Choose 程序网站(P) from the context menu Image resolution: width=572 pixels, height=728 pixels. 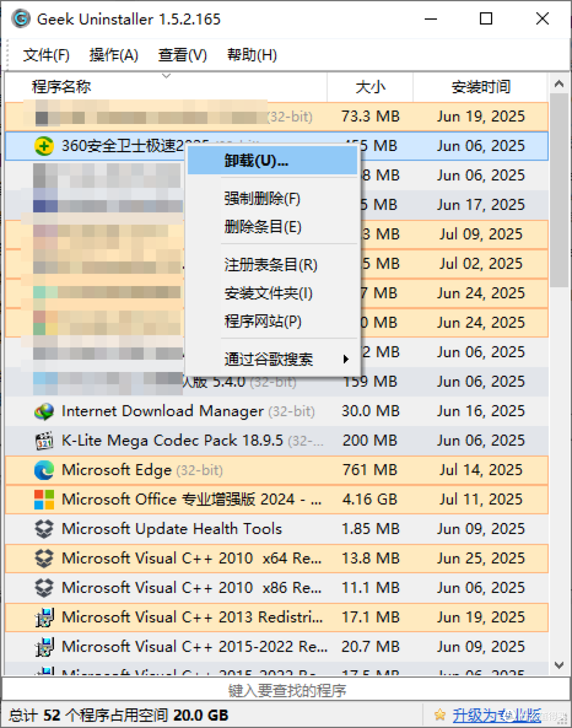pyautogui.click(x=272, y=321)
